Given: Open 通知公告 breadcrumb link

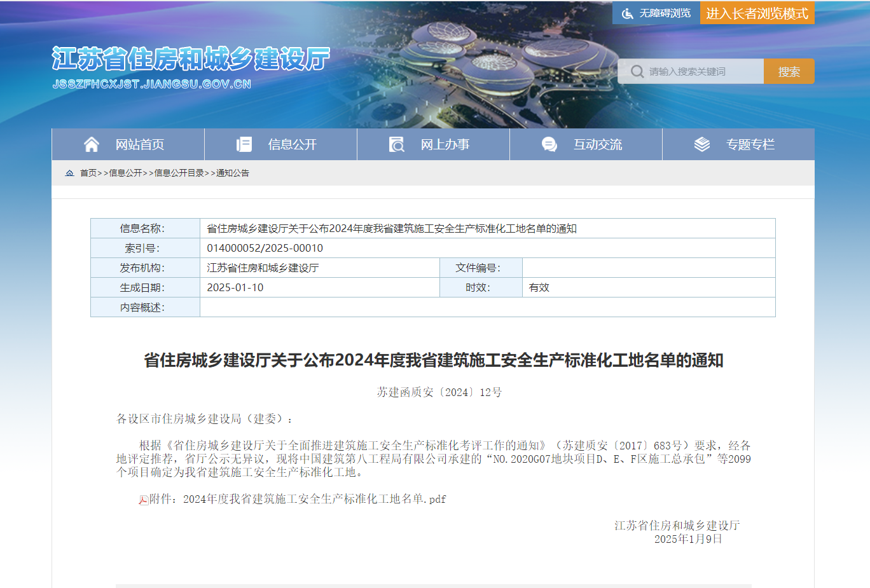Looking at the screenshot, I should click(233, 173).
